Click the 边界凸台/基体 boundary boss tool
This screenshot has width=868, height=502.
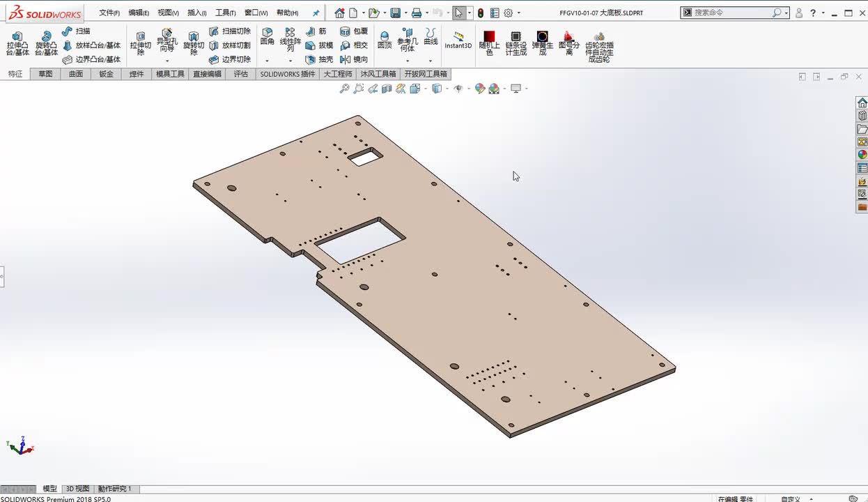tap(92, 59)
